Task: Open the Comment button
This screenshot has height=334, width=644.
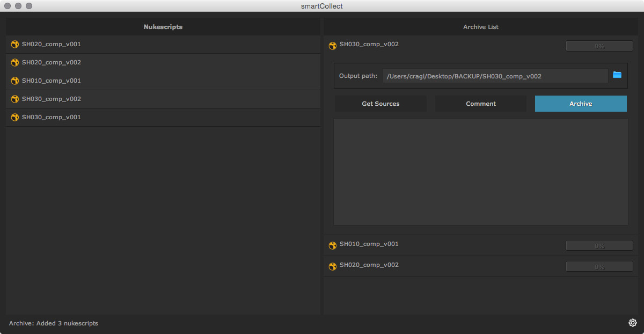Action: pos(481,104)
